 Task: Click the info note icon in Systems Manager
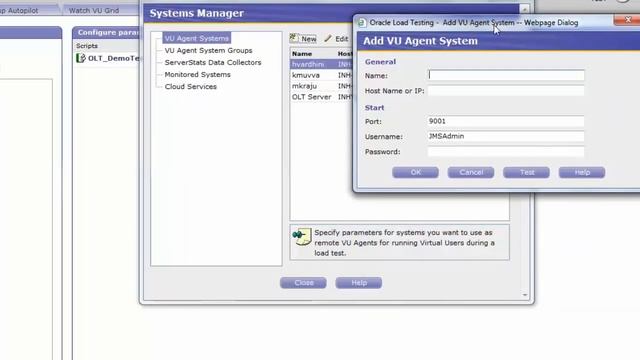coord(302,236)
